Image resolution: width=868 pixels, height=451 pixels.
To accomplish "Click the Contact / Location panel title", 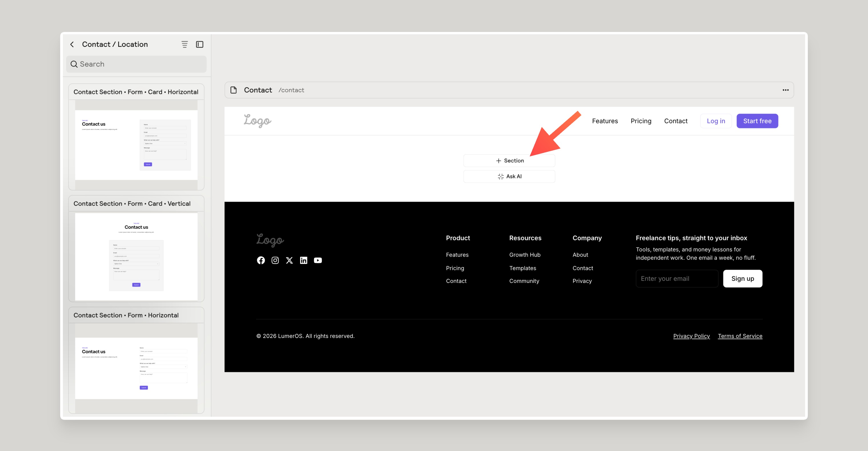I will coord(115,45).
